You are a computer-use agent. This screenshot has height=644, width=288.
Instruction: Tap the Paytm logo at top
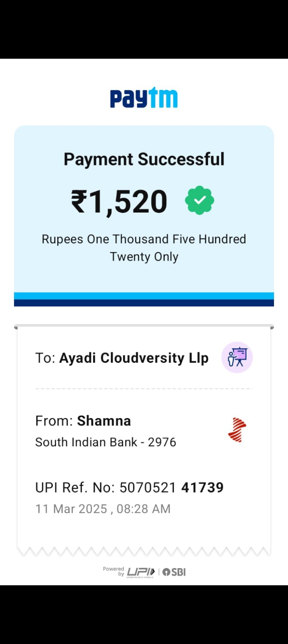tap(144, 98)
